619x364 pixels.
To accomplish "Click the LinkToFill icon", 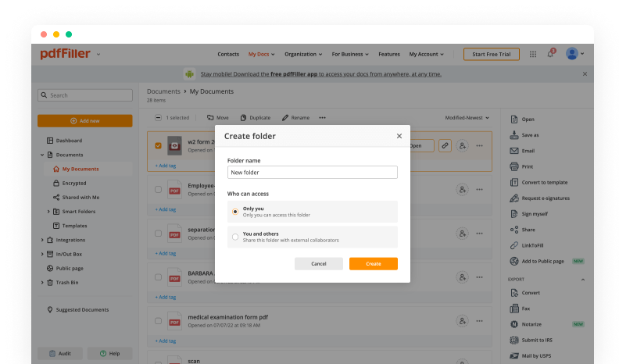I will pos(513,245).
